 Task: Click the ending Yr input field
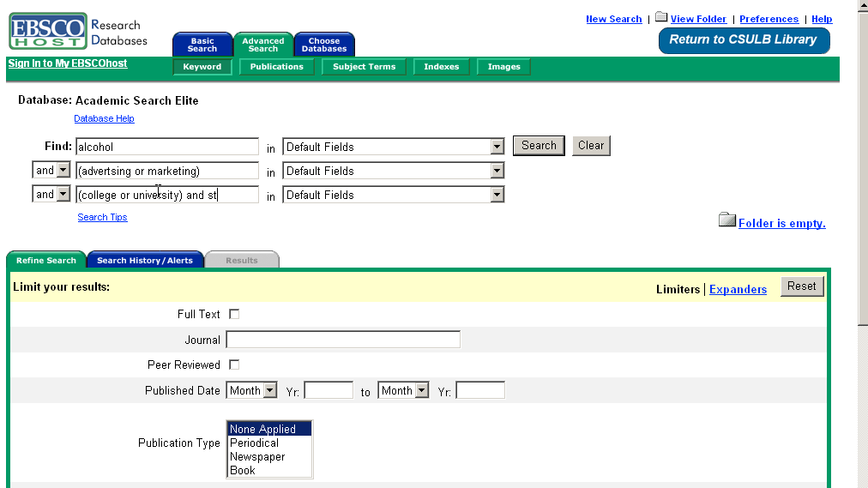(x=480, y=390)
